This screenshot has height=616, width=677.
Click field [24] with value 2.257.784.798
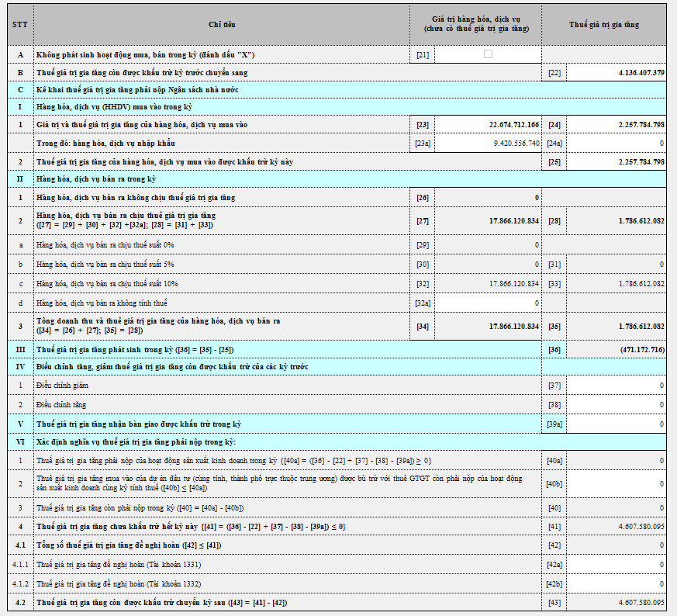(616, 125)
